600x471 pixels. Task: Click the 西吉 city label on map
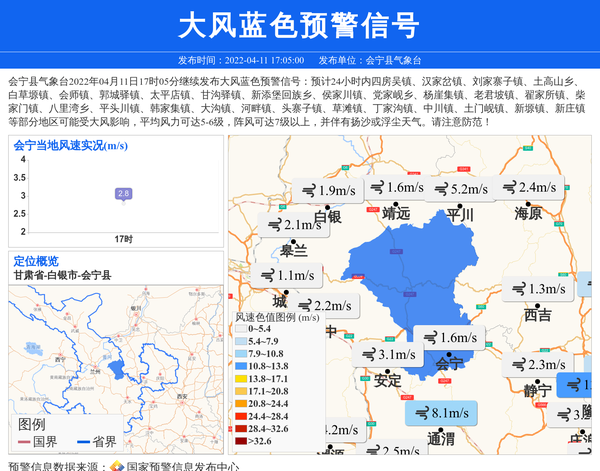[538, 315]
